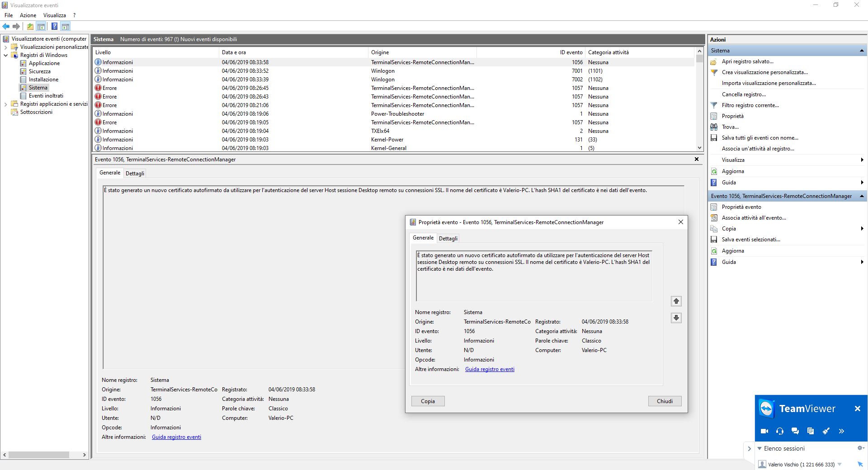Open Proprietà action under Sistema
This screenshot has width=868, height=470.
732,116
